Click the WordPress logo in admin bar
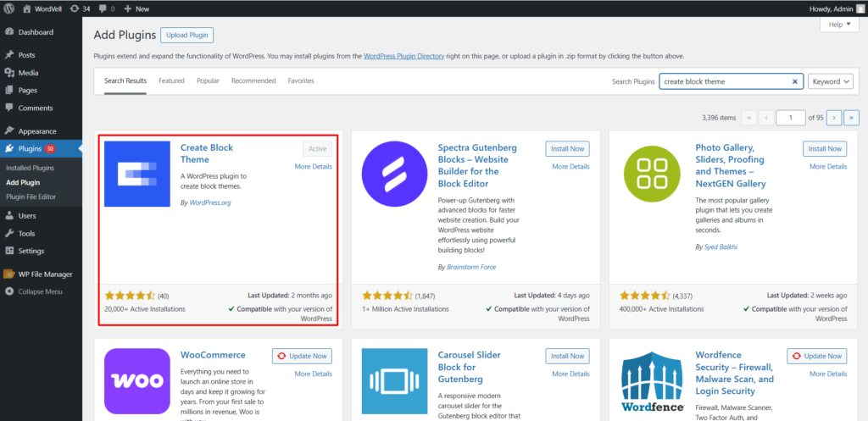 [9, 8]
